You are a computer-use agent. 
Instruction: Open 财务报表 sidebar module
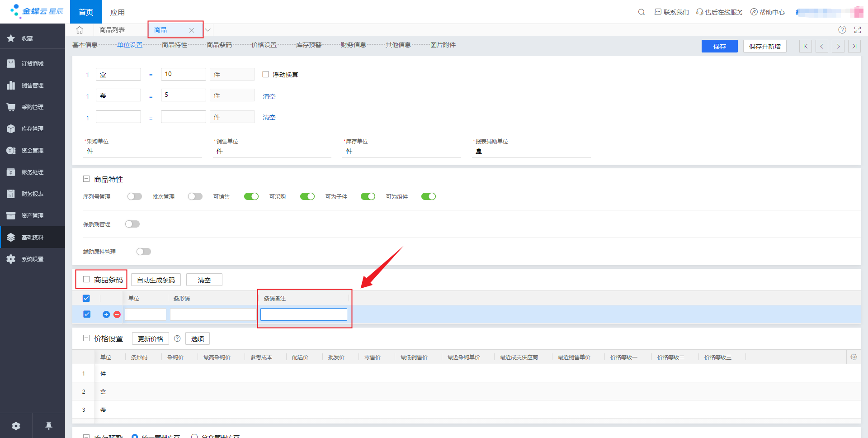coord(33,194)
